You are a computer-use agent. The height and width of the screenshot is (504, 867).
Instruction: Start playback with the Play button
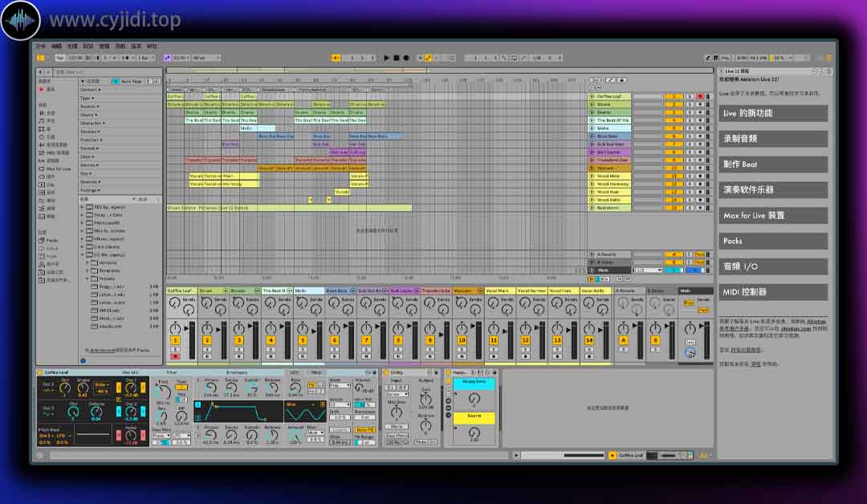tap(386, 58)
